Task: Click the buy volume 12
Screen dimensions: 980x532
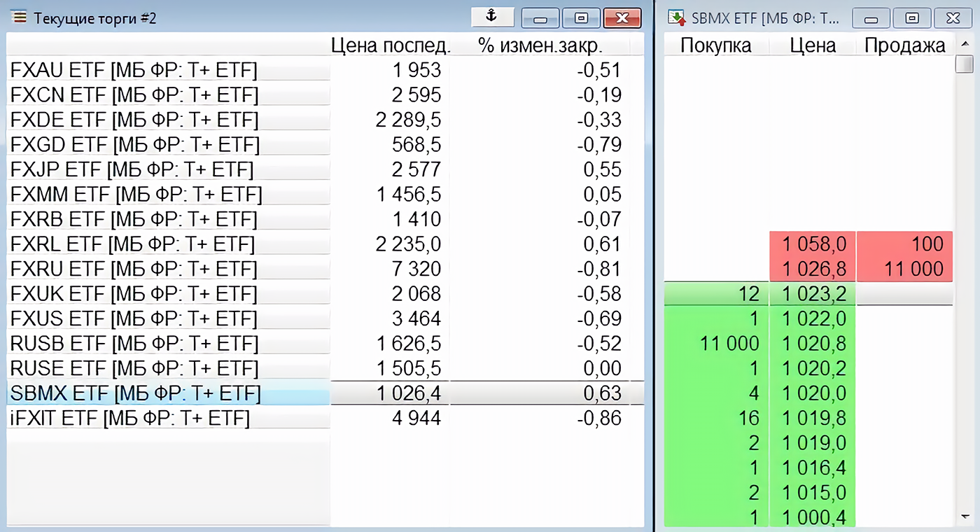Action: [749, 294]
